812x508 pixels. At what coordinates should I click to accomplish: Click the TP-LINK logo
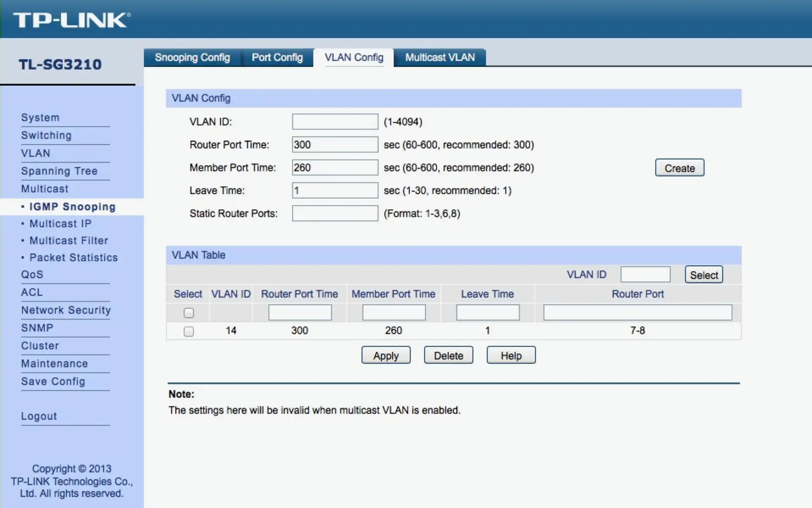click(x=72, y=20)
